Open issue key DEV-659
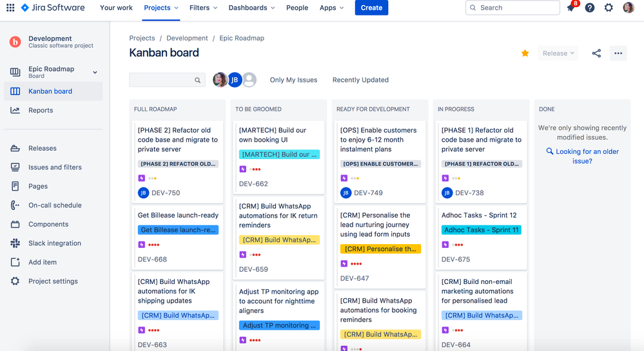This screenshot has height=351, width=644. click(253, 269)
